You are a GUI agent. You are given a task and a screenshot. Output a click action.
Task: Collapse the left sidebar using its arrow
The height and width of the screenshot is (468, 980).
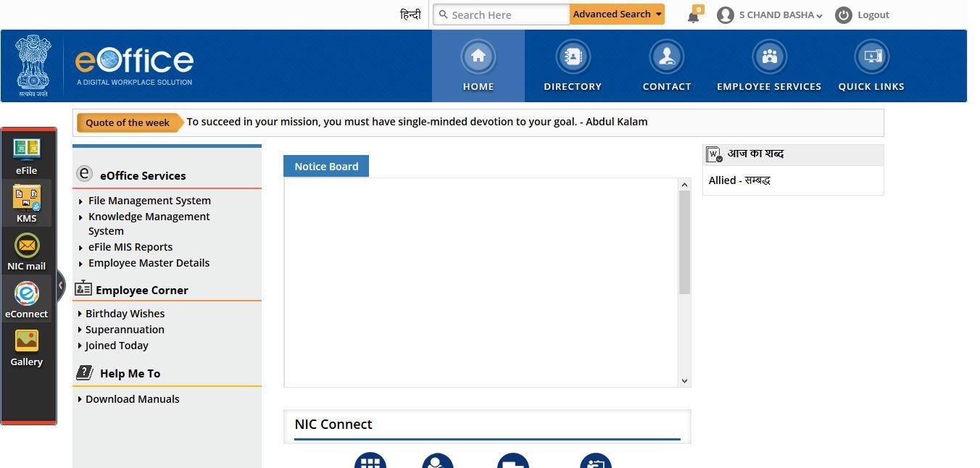tap(61, 285)
